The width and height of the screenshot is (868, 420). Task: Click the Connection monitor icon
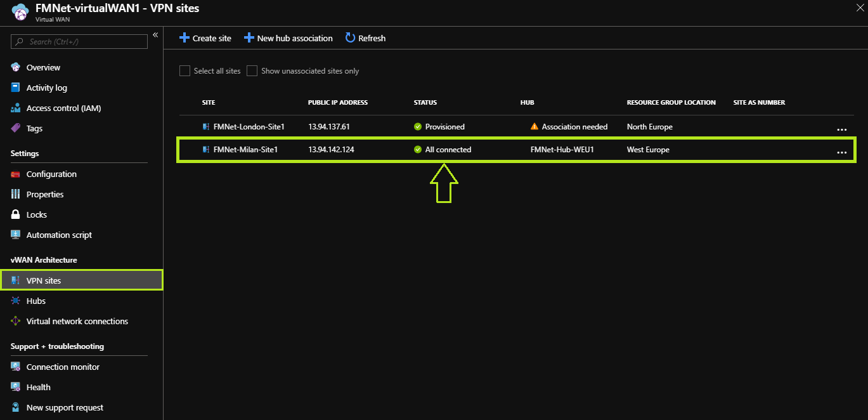[16, 367]
